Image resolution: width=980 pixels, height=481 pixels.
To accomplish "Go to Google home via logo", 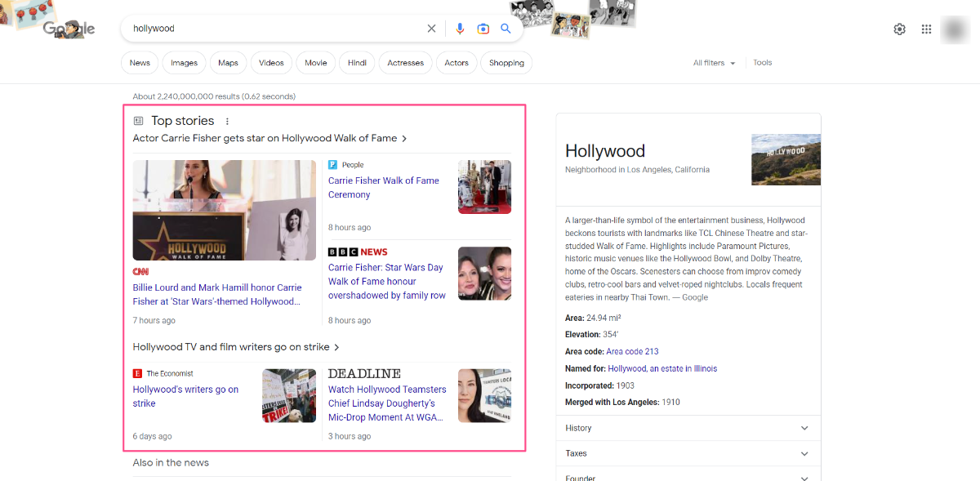I will pyautogui.click(x=69, y=29).
